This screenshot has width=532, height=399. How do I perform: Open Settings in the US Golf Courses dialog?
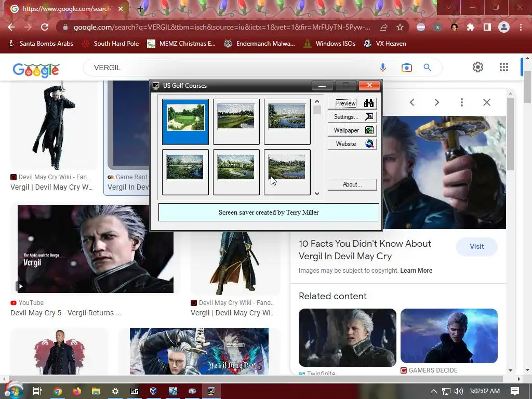(352, 117)
